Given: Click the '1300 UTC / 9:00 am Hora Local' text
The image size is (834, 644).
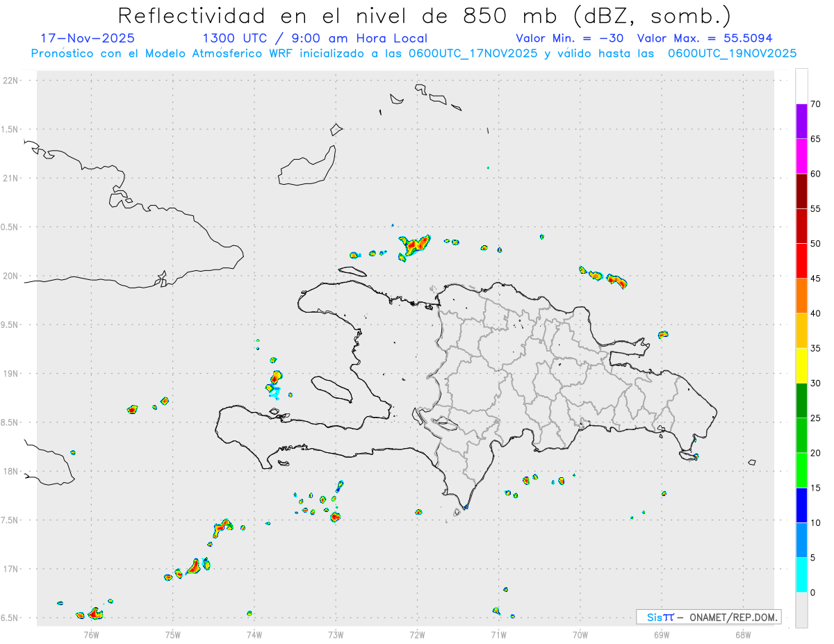Looking at the screenshot, I should [315, 38].
